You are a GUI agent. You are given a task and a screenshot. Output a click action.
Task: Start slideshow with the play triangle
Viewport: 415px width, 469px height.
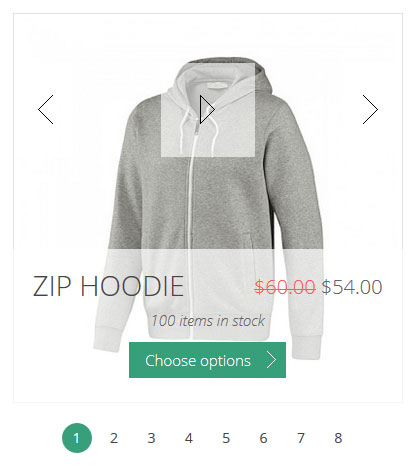(x=207, y=110)
